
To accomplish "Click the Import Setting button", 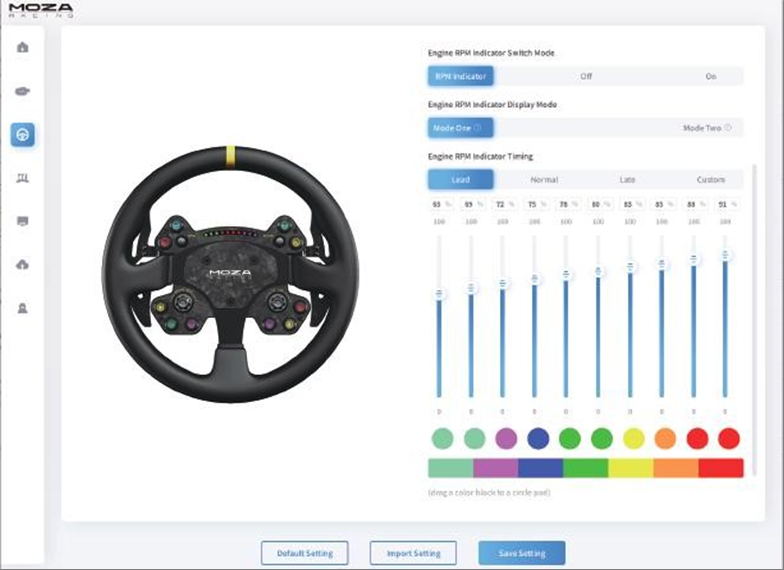I will point(413,553).
